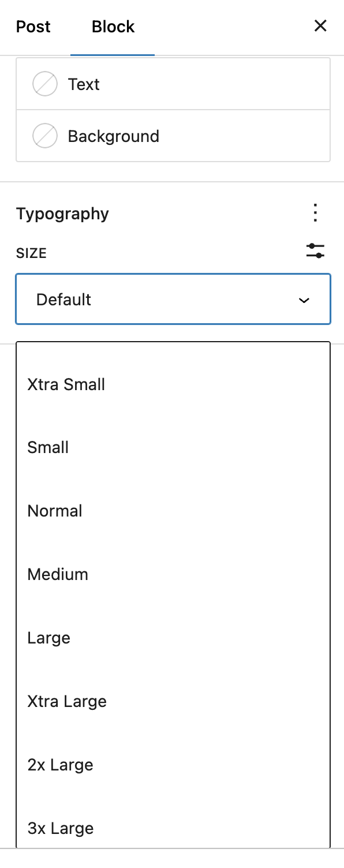Toggle the custom size sliders icon
This screenshot has width=344, height=868.
point(315,251)
